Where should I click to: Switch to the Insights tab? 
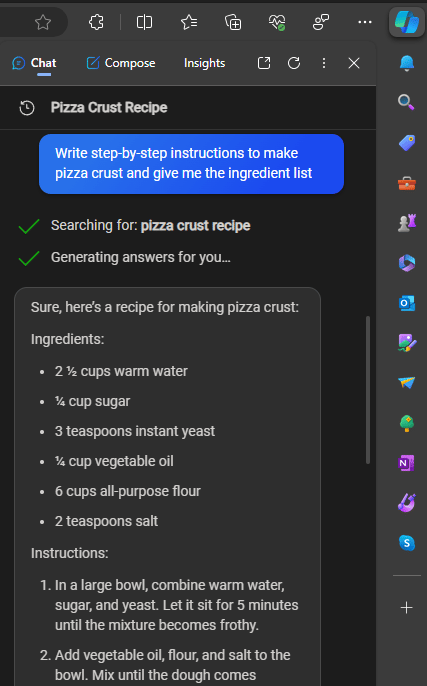204,63
